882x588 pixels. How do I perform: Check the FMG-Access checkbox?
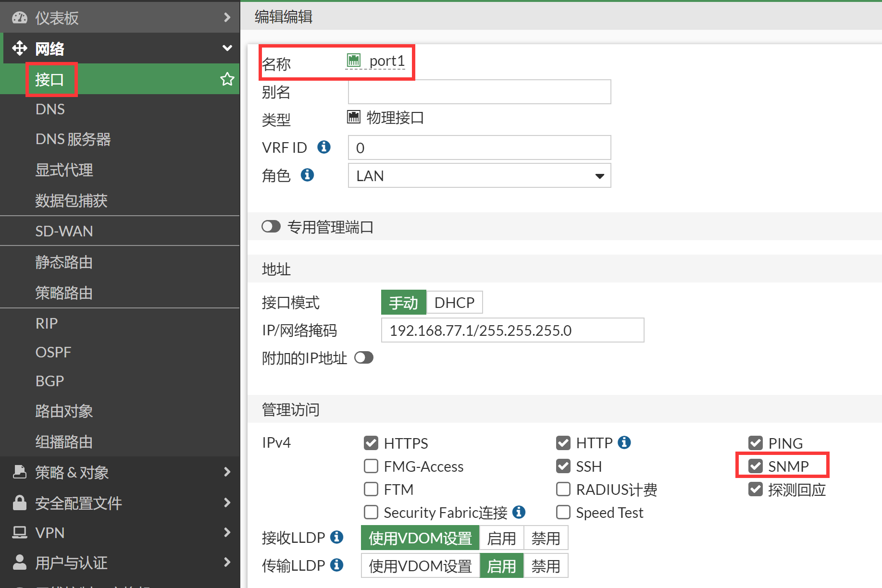point(371,466)
